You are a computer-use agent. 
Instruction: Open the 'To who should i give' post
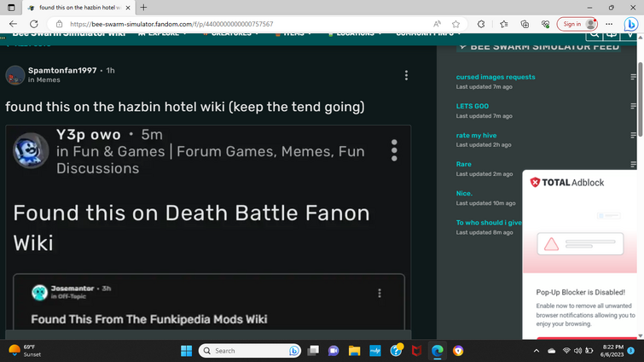click(x=489, y=222)
